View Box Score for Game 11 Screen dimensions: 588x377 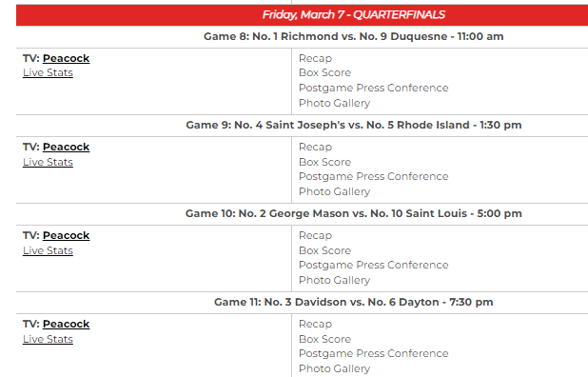pos(324,339)
